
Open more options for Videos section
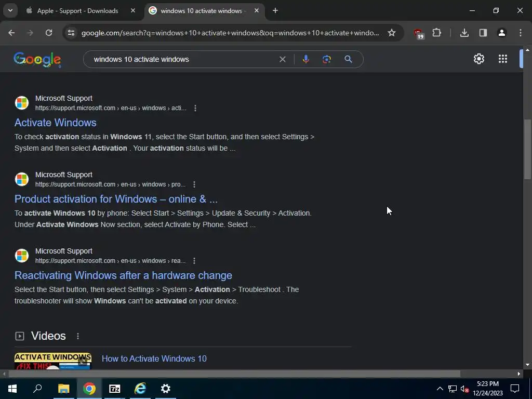(78, 336)
